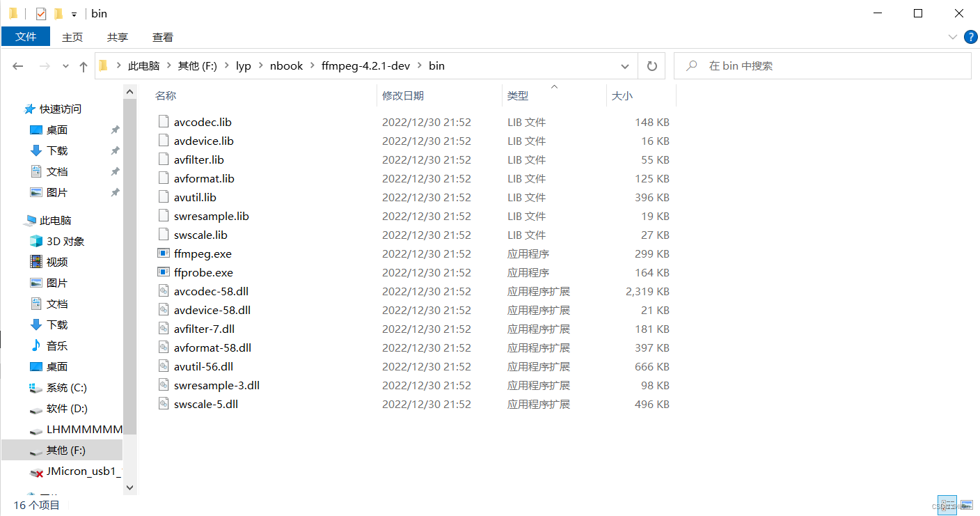Go forward with the forward arrow
Viewport: 980px width, 516px height.
45,66
